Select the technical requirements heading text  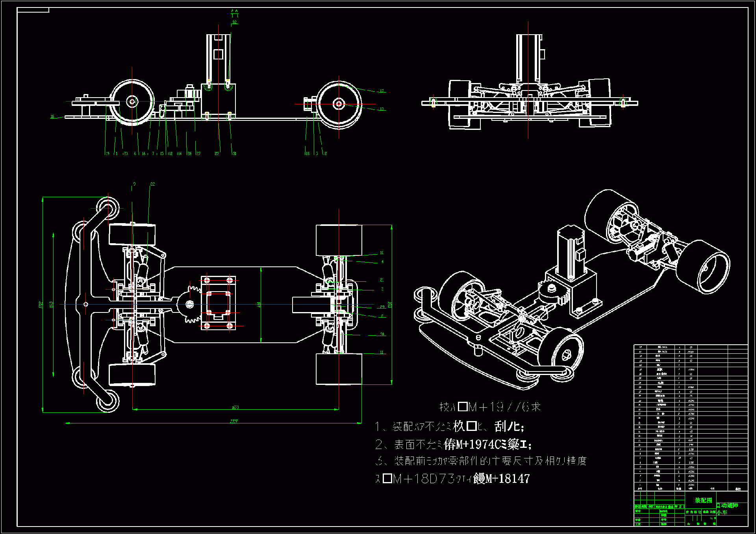(x=489, y=407)
